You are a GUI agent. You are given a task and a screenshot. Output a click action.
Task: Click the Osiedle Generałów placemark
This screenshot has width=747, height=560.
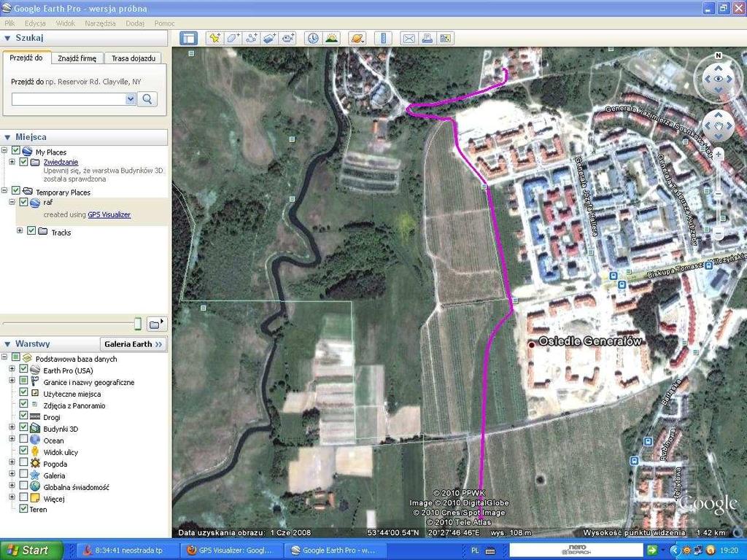tap(531, 344)
